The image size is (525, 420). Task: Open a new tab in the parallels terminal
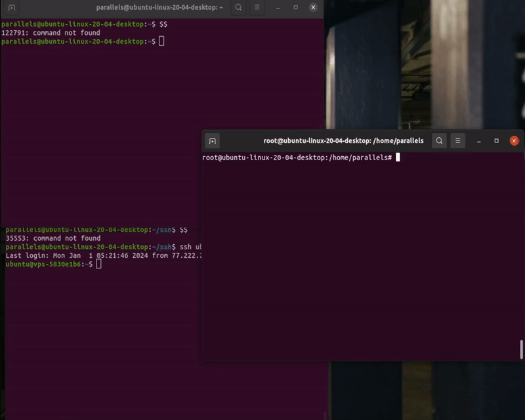(x=10, y=8)
